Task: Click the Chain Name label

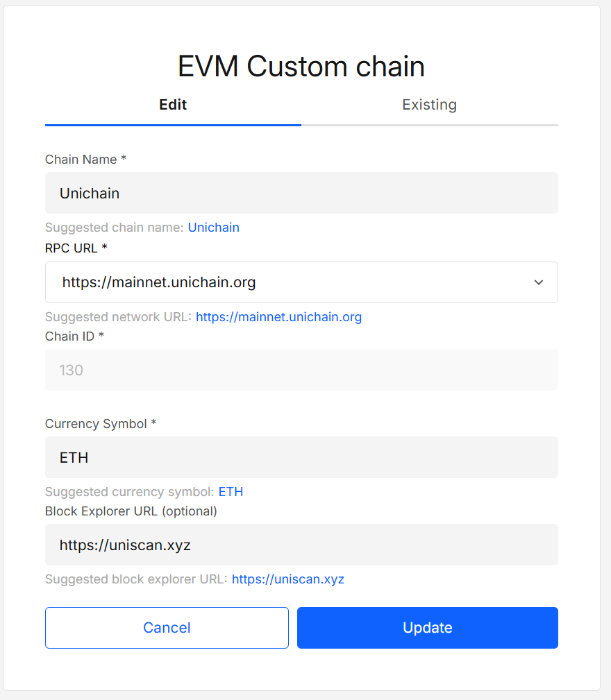Action: pos(80,160)
